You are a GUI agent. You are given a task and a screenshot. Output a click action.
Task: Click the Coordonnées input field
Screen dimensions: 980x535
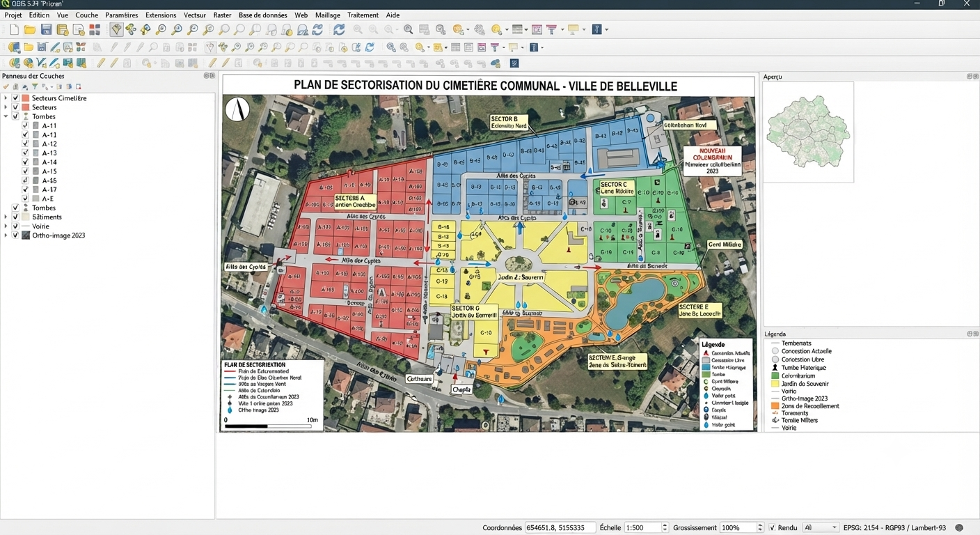point(560,528)
